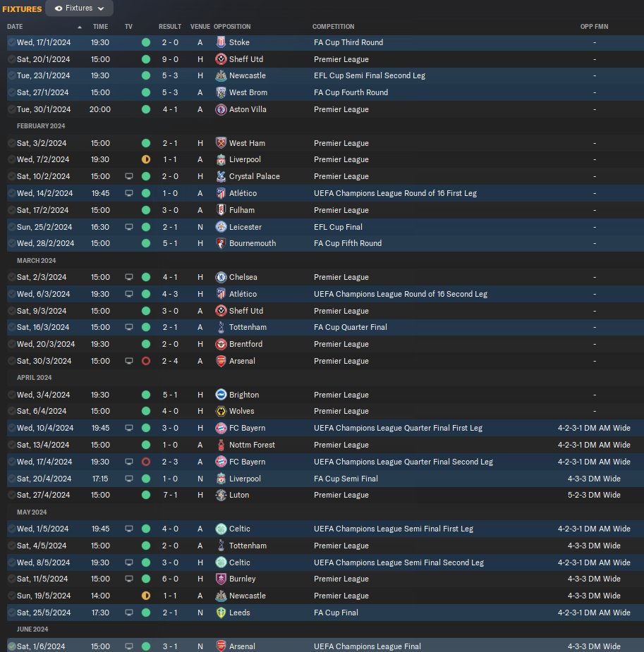
Task: Sort by the Opposition column header
Action: coord(232,27)
